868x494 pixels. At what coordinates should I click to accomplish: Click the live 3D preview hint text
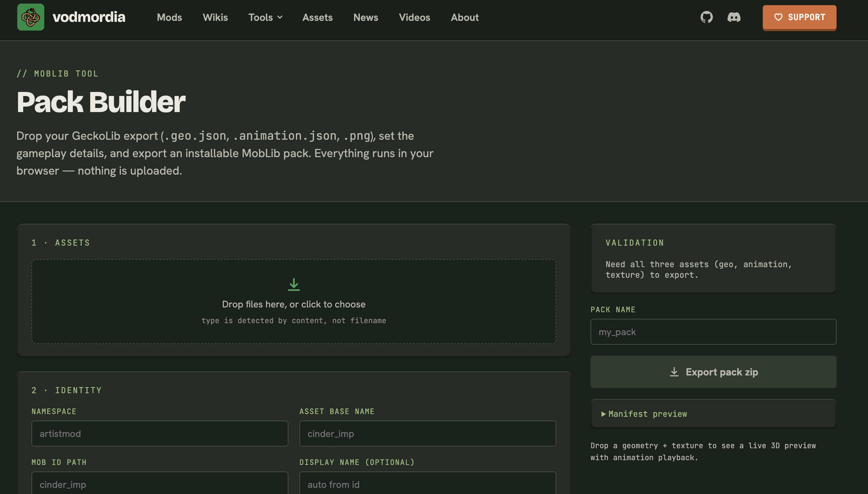(x=703, y=451)
